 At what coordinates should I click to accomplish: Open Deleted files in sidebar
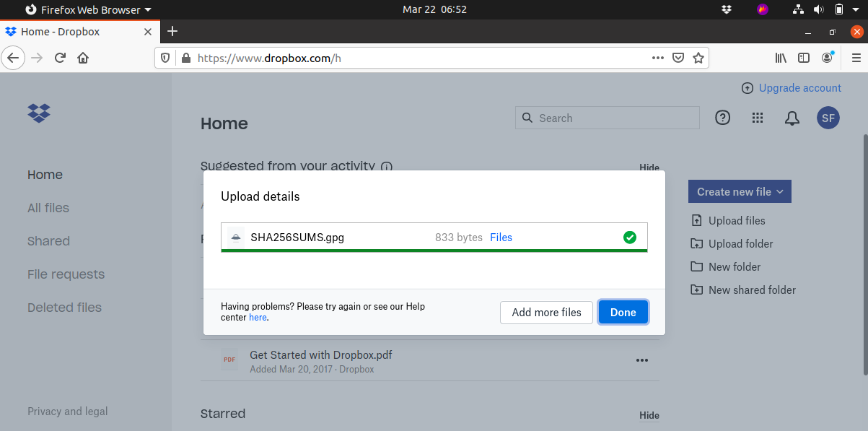(64, 308)
